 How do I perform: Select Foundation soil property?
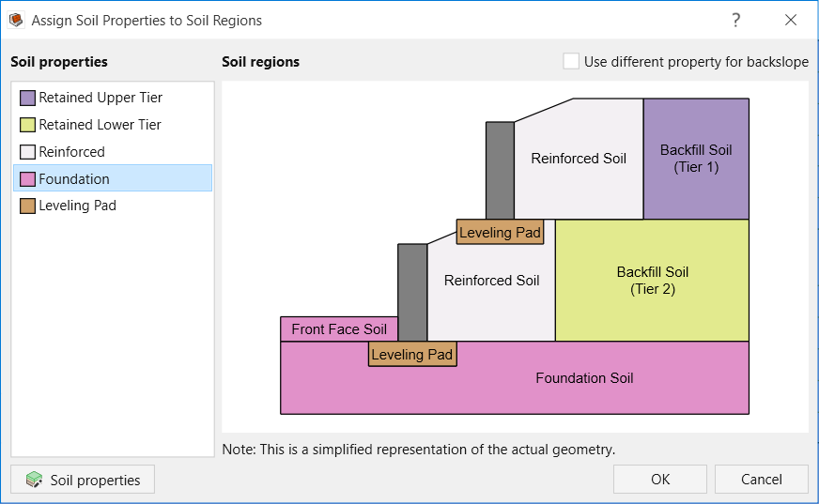(113, 178)
